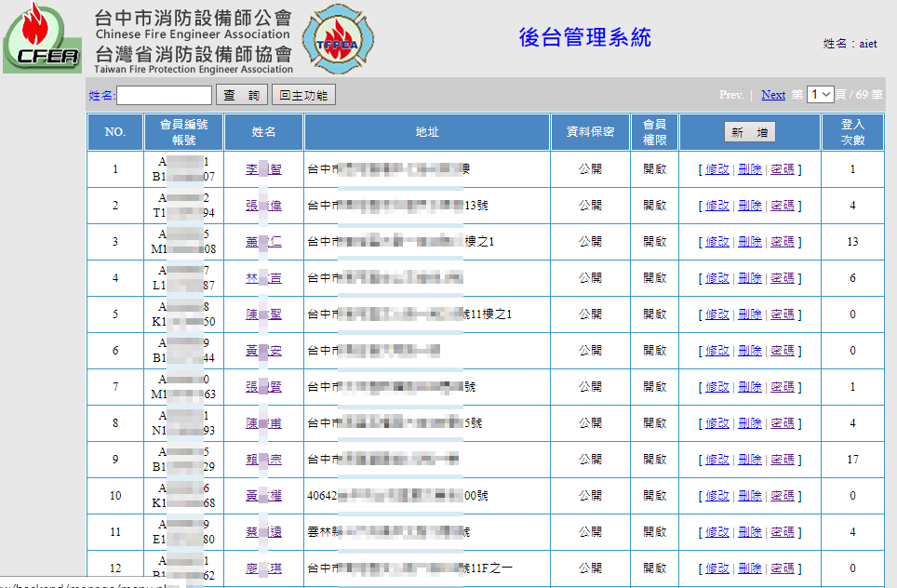Click 修改 link in row 1
This screenshot has height=588, width=897.
click(x=717, y=169)
